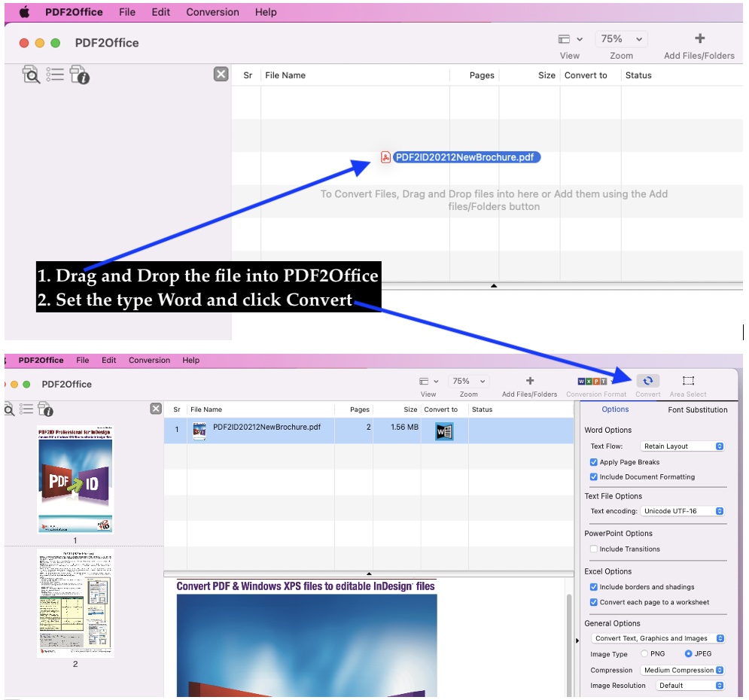Click the PDF icon beside the dragged file in the top window
The width and height of the screenshot is (749, 700).
click(385, 157)
